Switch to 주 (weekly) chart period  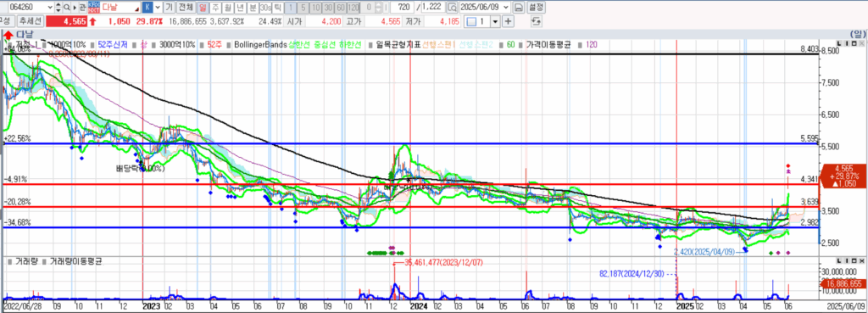coord(214,8)
